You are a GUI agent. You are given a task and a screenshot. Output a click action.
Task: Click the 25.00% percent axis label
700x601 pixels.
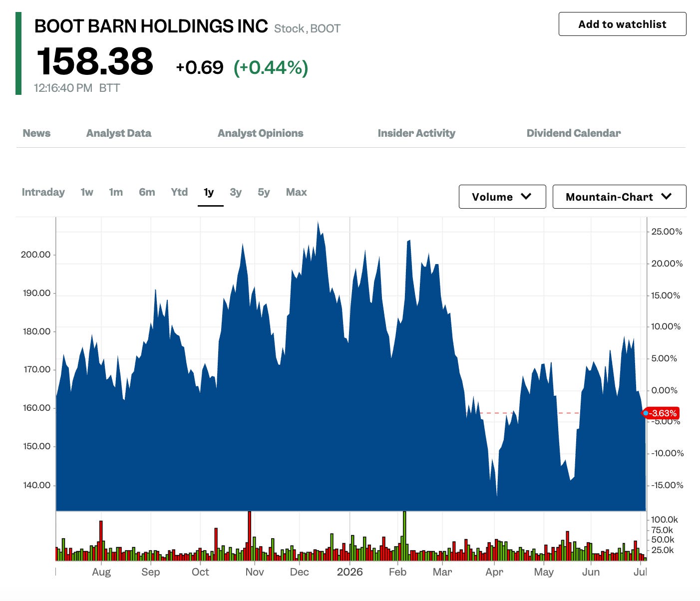point(667,232)
